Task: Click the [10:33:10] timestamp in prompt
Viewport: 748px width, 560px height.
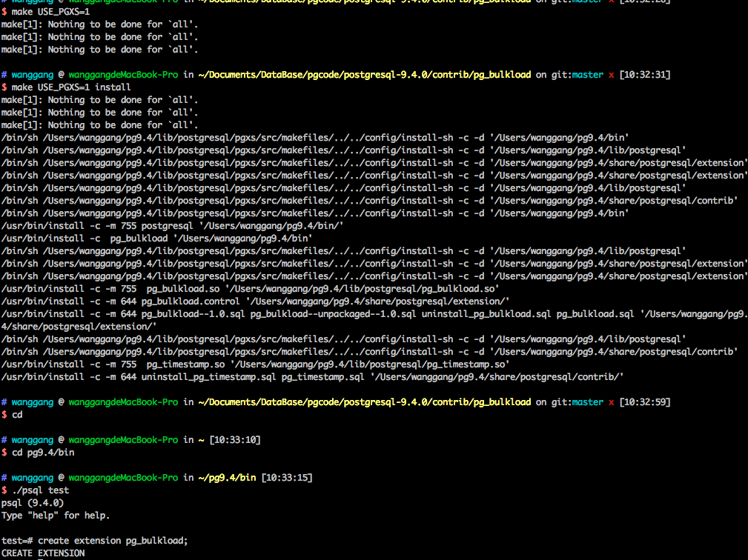Action: 235,440
